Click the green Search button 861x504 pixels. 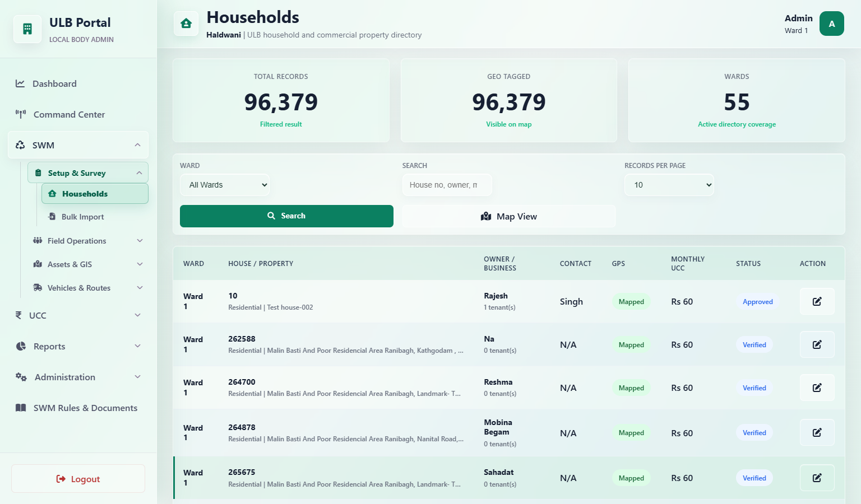pos(286,216)
